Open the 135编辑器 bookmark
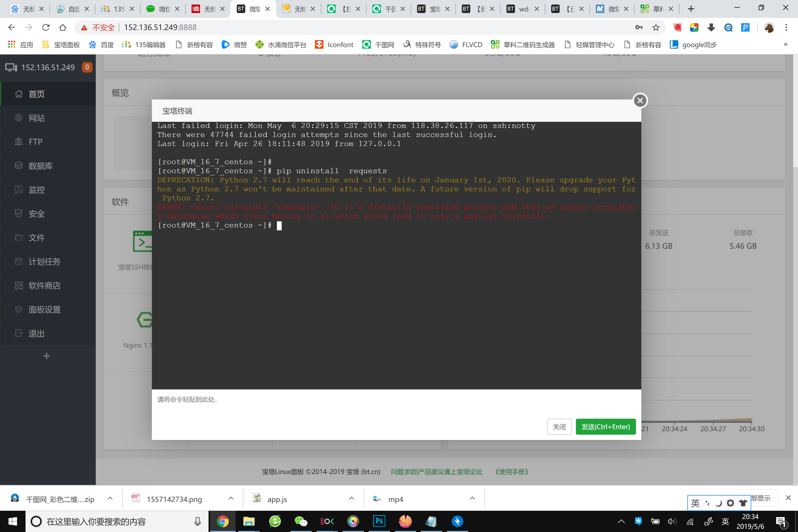This screenshot has width=798, height=532. 144,44
